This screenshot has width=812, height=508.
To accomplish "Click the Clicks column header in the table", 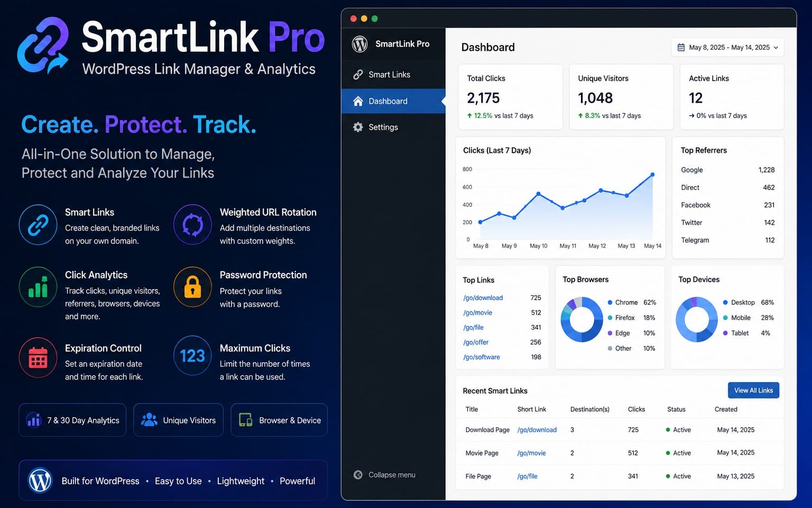I will 636,409.
